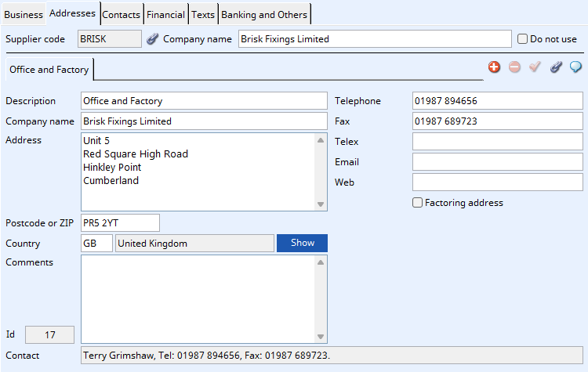The width and height of the screenshot is (588, 372).
Task: Click the red plus add address icon
Action: [x=494, y=67]
